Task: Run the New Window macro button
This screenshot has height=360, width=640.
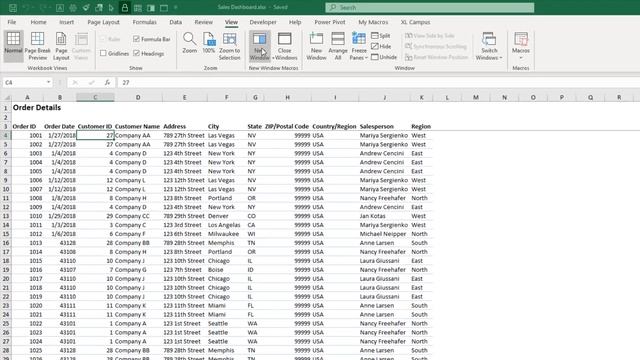Action: click(x=260, y=46)
